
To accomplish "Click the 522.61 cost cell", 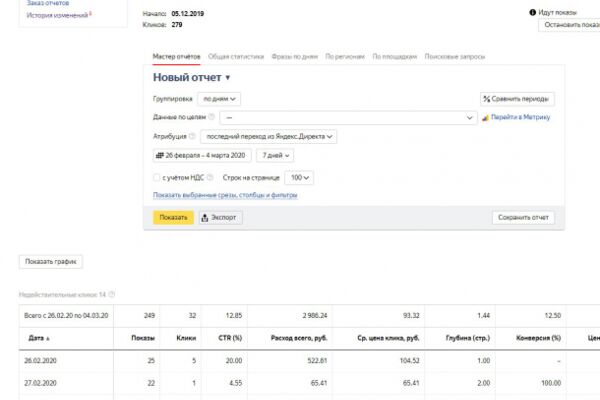I will click(317, 361).
